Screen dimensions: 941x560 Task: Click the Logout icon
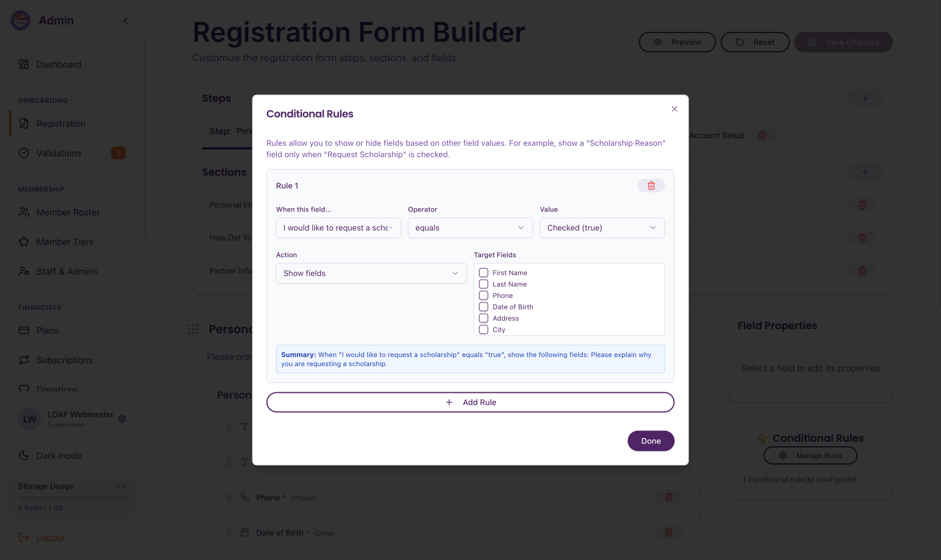click(x=24, y=537)
